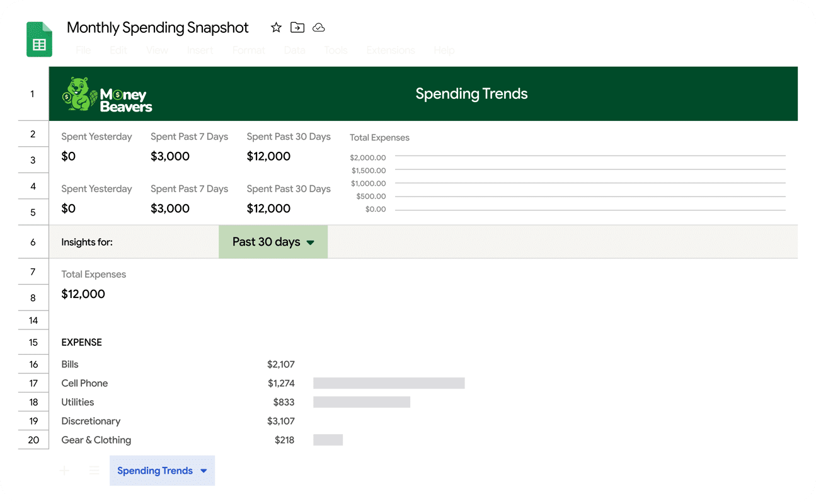Select the $12,000 value in row 5
This screenshot has width=816, height=504.
tap(268, 209)
